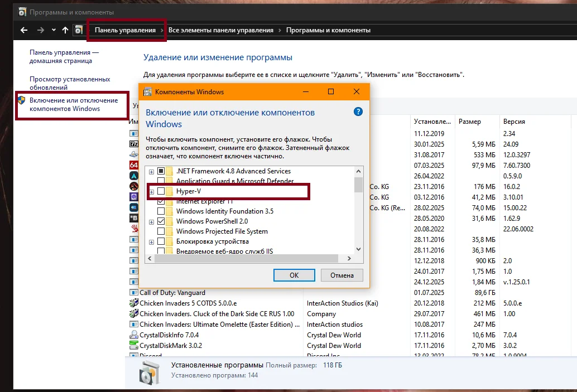The image size is (577, 392).
Task: Click the components list scroll up arrow
Action: [x=358, y=171]
